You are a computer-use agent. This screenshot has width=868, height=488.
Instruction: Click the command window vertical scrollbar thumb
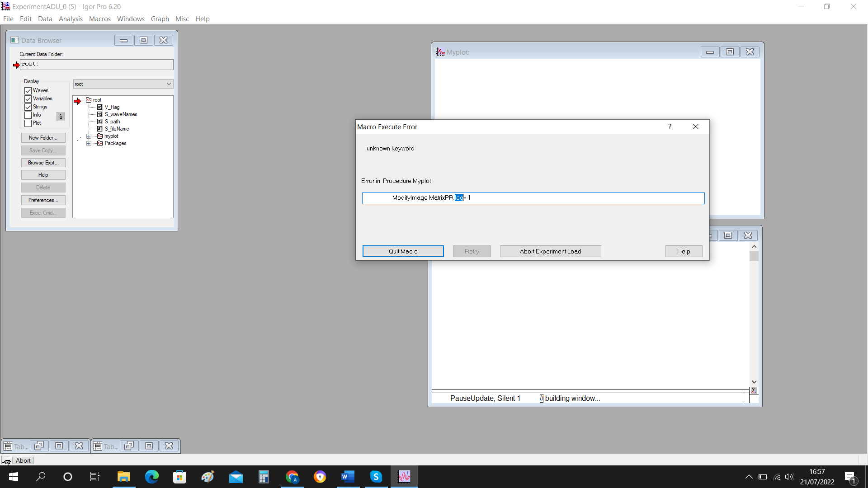click(x=754, y=256)
